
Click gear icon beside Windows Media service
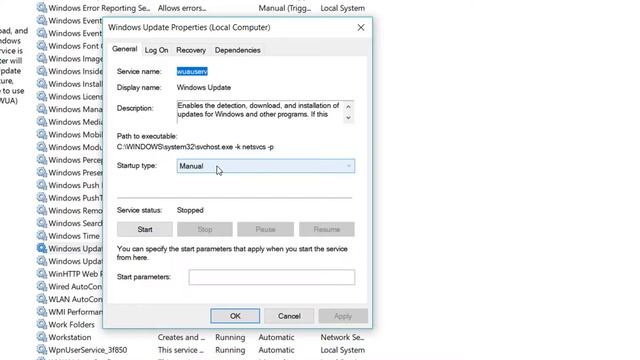click(42, 122)
